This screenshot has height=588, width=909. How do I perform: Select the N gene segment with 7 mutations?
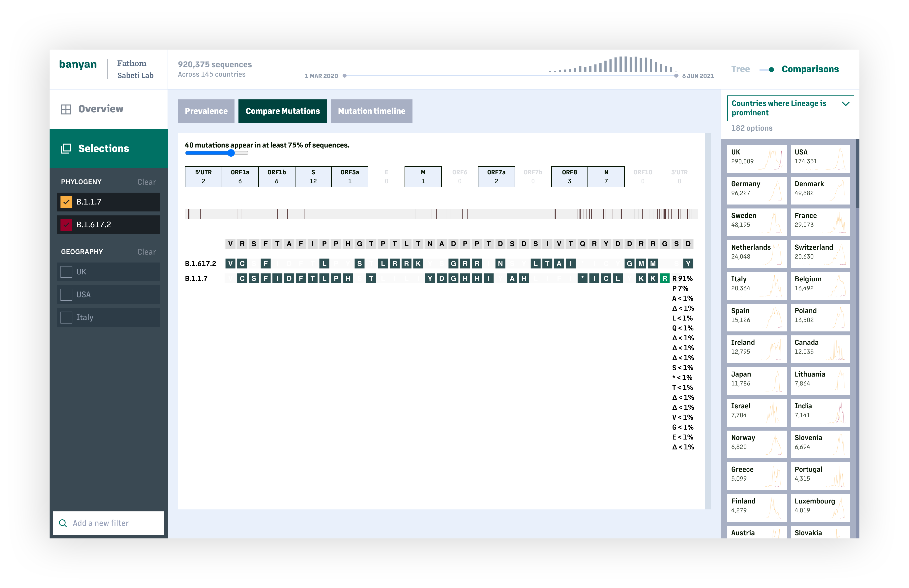click(x=606, y=176)
